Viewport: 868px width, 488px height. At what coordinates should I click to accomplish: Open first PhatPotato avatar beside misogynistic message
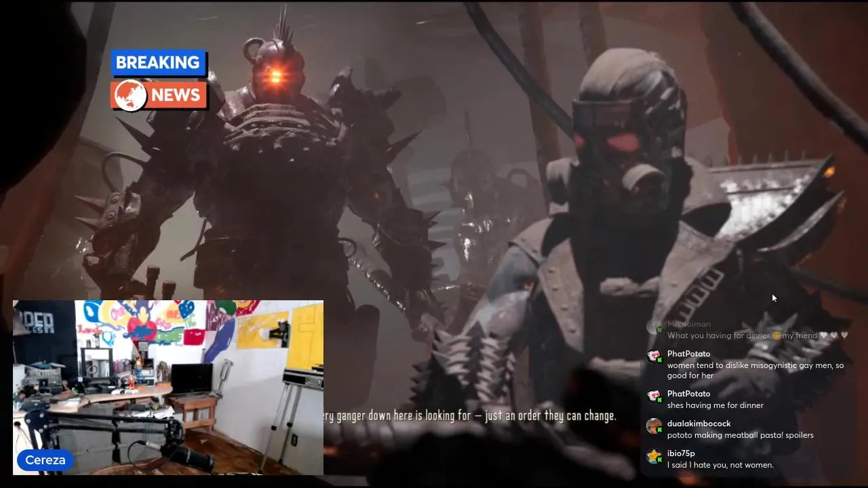click(654, 356)
